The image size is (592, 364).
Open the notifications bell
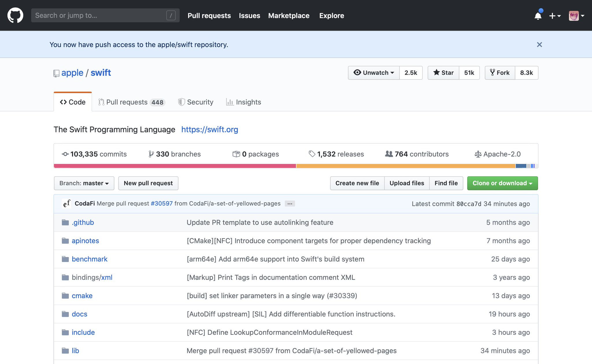pos(538,16)
